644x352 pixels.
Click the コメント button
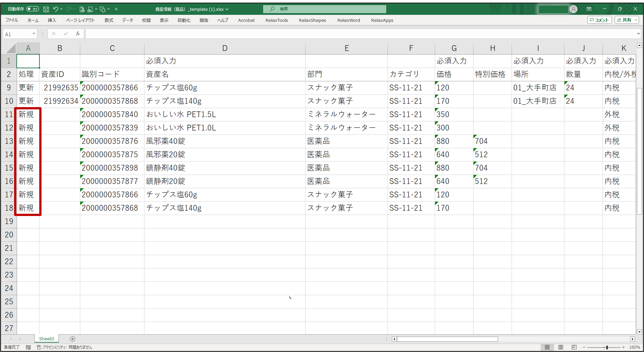coord(599,20)
